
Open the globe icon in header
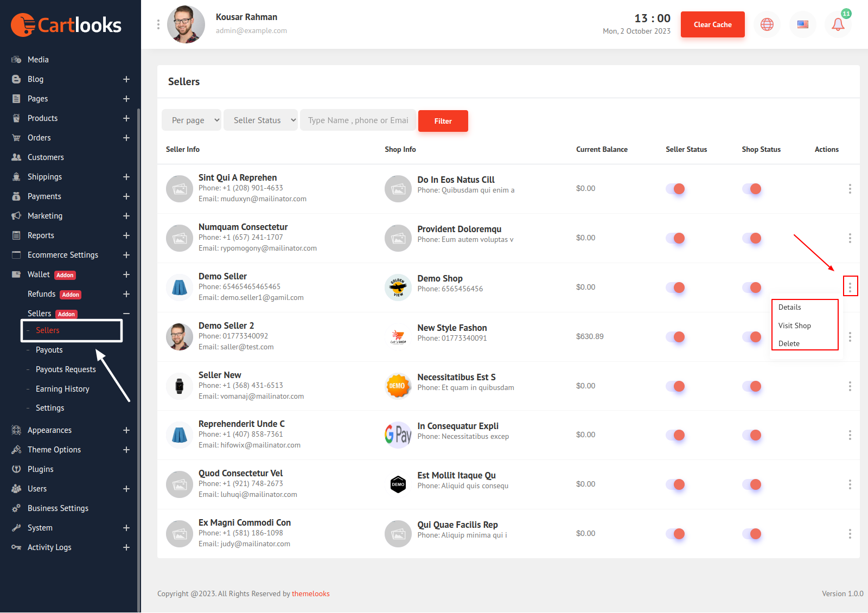click(767, 24)
